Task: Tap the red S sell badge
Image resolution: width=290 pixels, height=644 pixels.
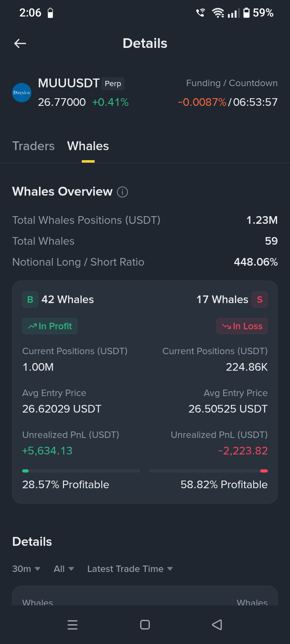Action: coord(260,299)
